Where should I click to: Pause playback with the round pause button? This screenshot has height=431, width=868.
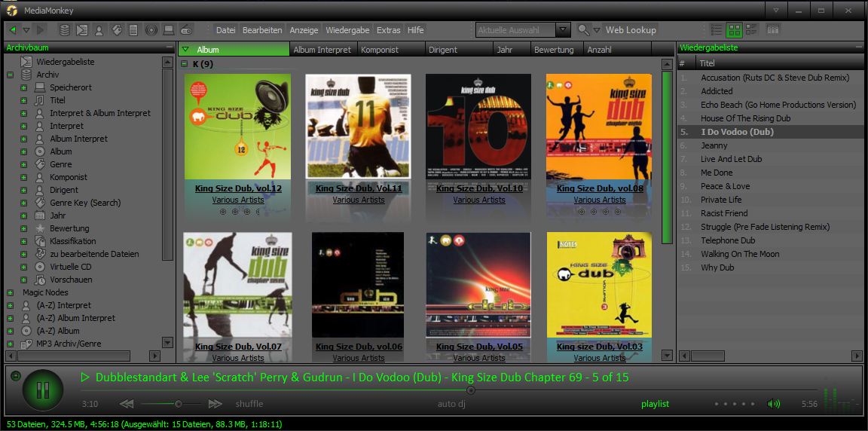(43, 390)
